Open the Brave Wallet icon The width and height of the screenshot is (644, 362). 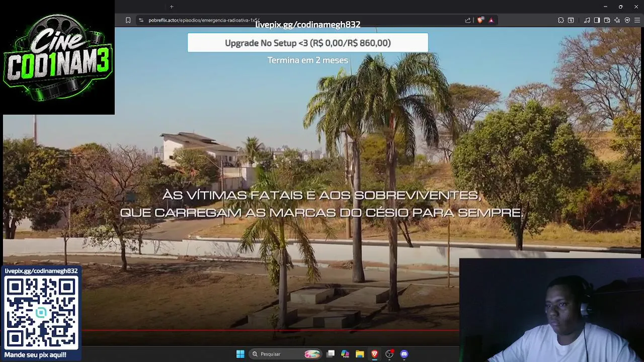(607, 20)
